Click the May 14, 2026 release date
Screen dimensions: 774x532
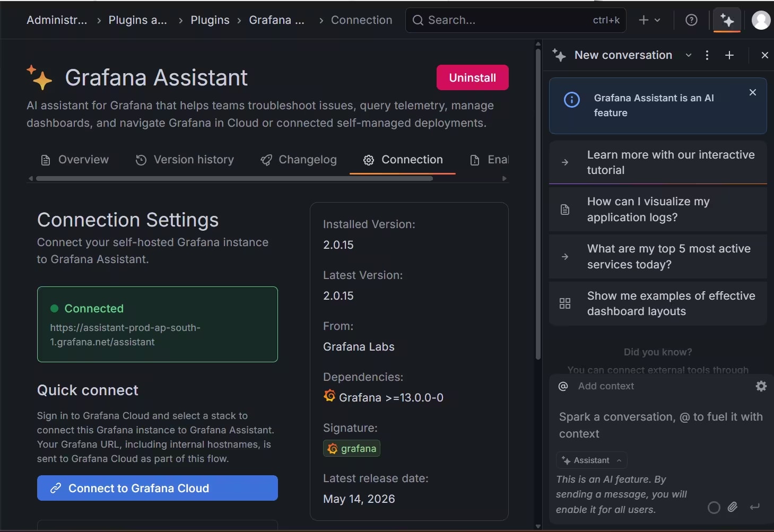coord(359,499)
